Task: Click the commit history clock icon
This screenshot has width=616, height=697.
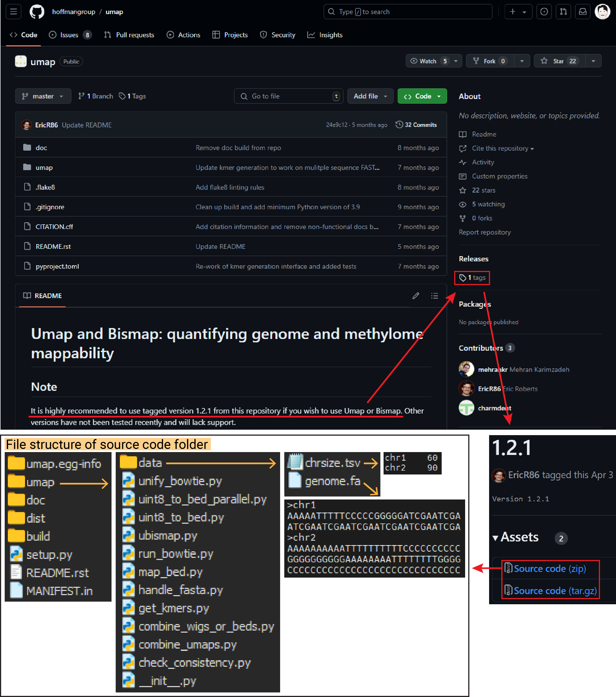Action: 399,125
